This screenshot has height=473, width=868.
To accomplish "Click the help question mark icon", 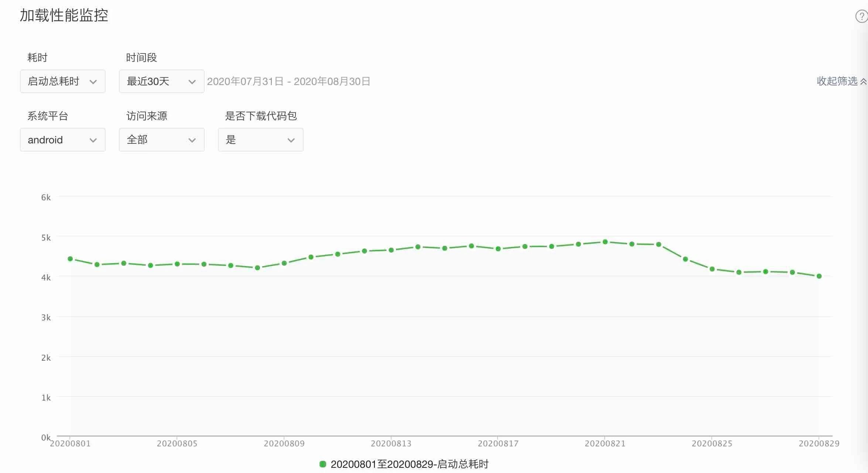I will pos(861,16).
